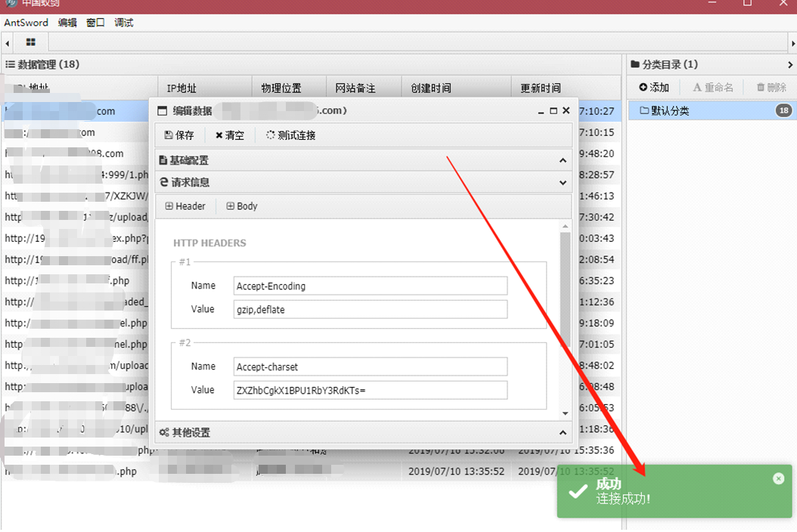Add a new Header entry

[x=185, y=206]
